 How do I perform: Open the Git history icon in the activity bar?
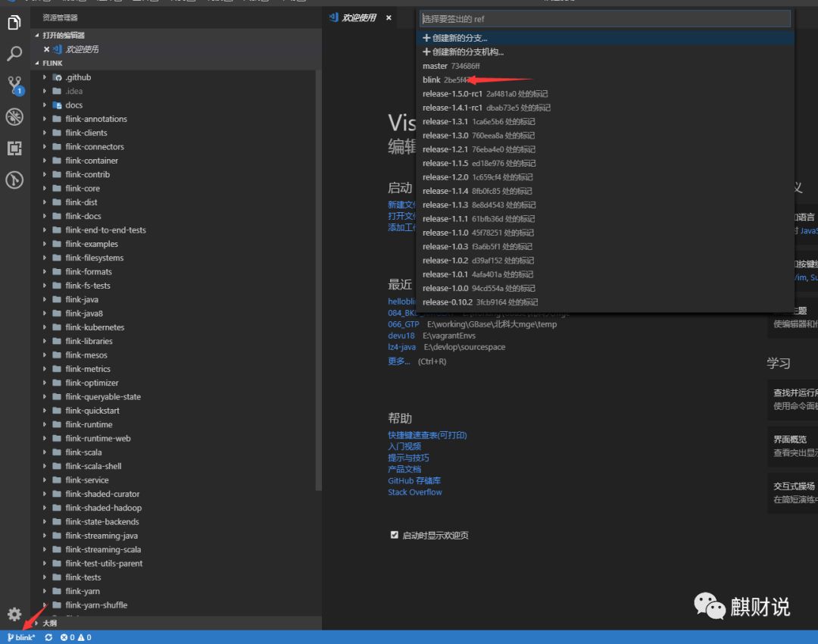[x=14, y=180]
